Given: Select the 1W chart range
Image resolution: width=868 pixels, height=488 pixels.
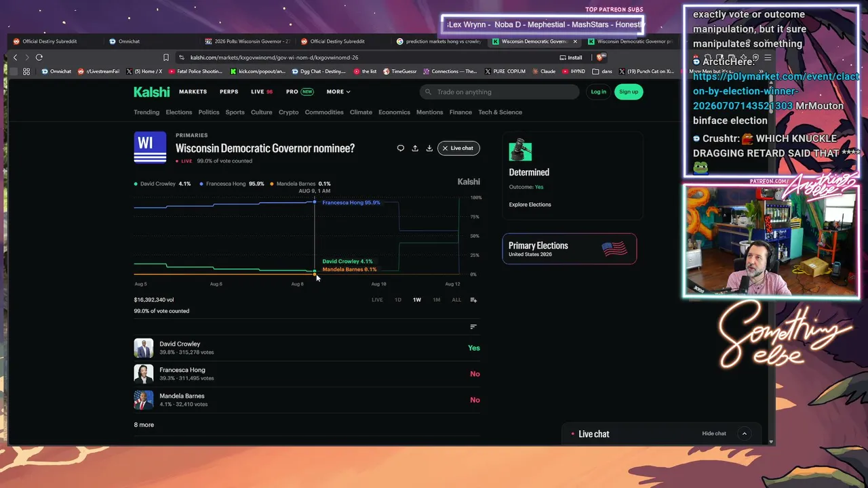Looking at the screenshot, I should pyautogui.click(x=417, y=300).
